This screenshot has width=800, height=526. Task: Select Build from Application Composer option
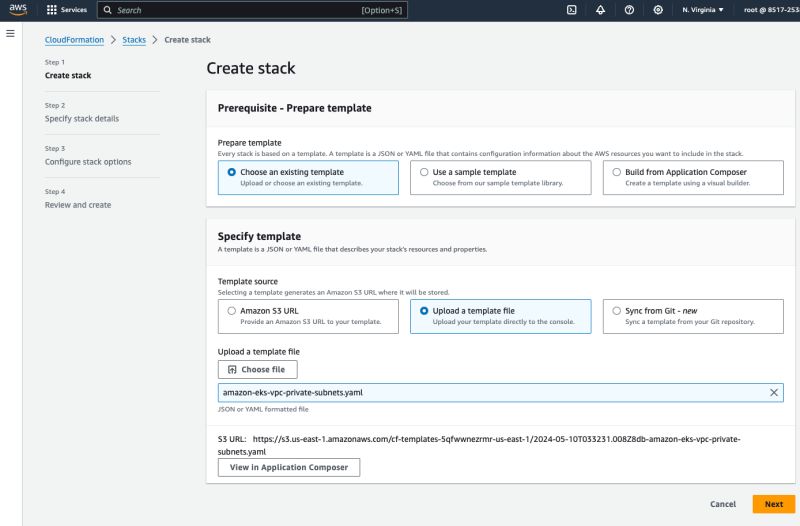click(x=693, y=178)
